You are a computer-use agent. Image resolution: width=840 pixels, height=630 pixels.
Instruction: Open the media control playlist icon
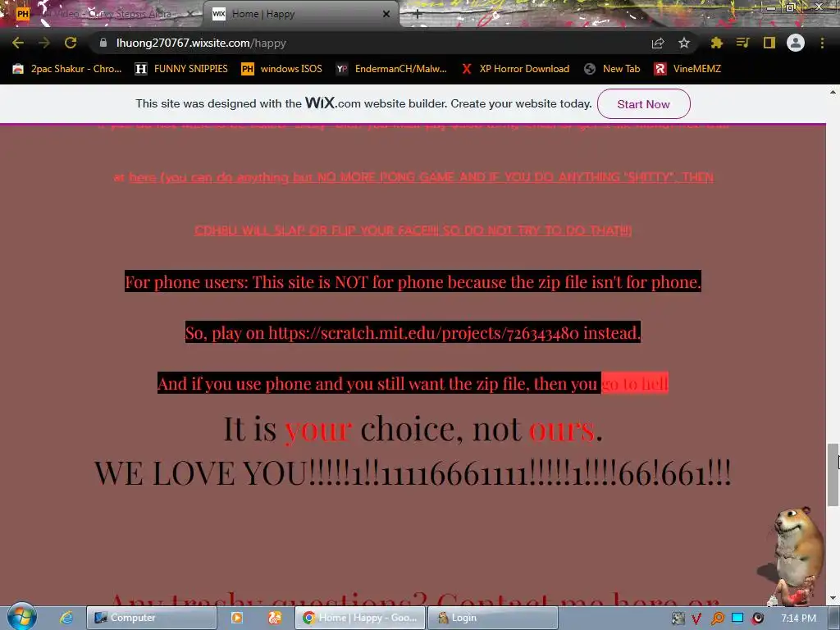click(x=742, y=43)
